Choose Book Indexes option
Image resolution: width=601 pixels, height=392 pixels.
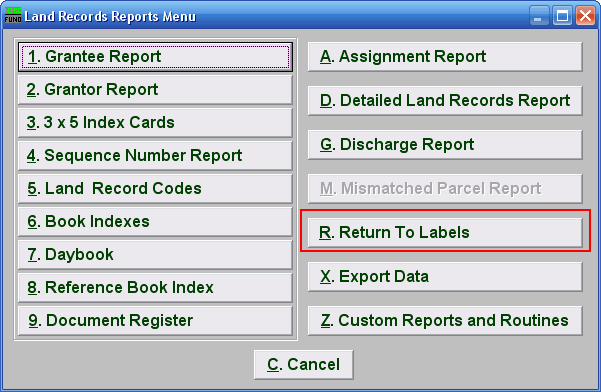pyautogui.click(x=155, y=221)
